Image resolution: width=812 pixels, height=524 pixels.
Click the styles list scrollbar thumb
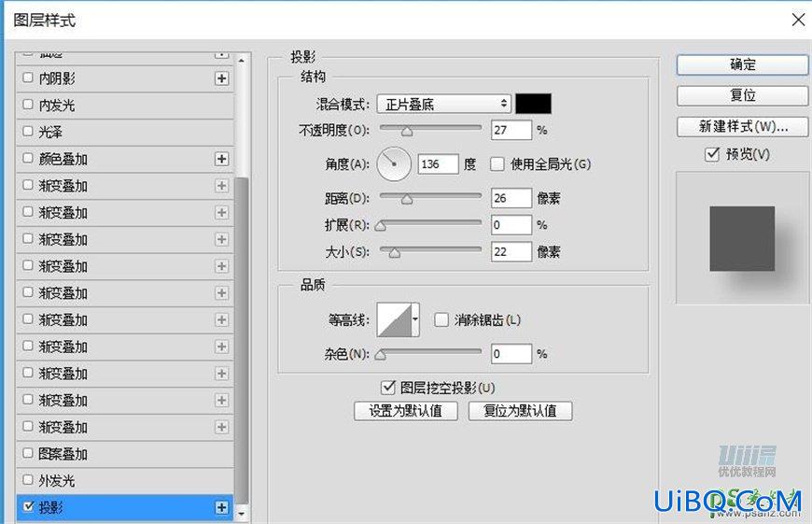click(242, 341)
